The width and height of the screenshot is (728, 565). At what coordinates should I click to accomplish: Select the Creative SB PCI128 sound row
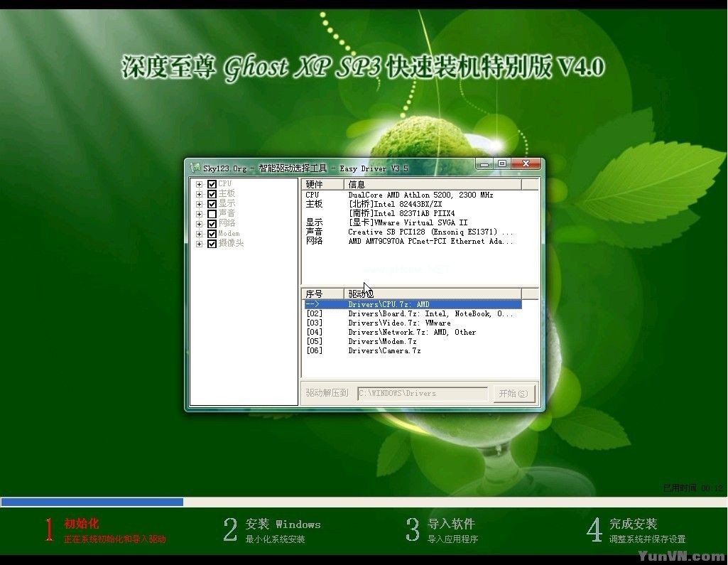click(413, 232)
